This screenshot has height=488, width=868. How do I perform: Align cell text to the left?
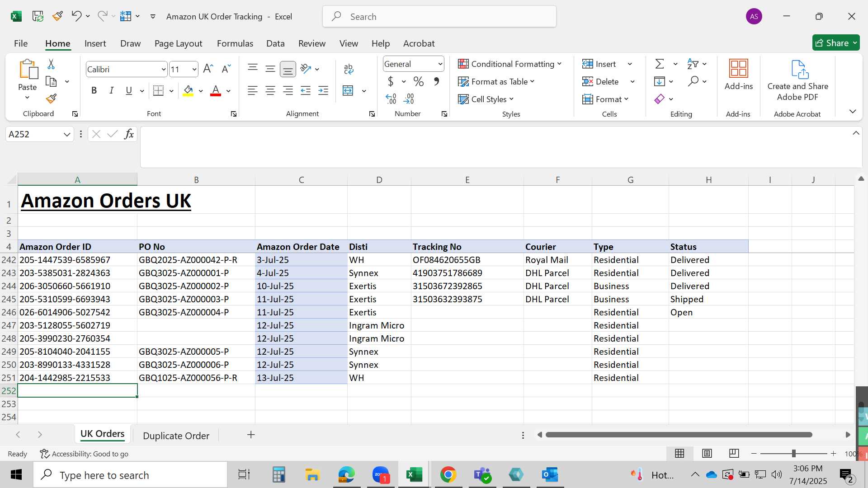253,90
